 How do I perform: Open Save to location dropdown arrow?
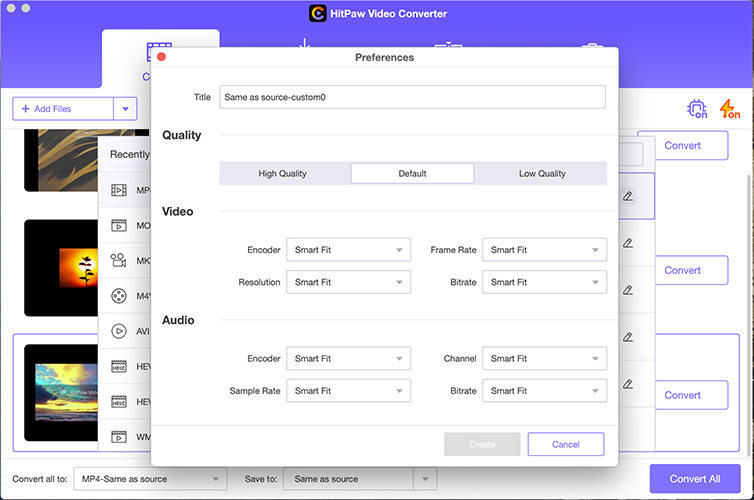point(425,479)
